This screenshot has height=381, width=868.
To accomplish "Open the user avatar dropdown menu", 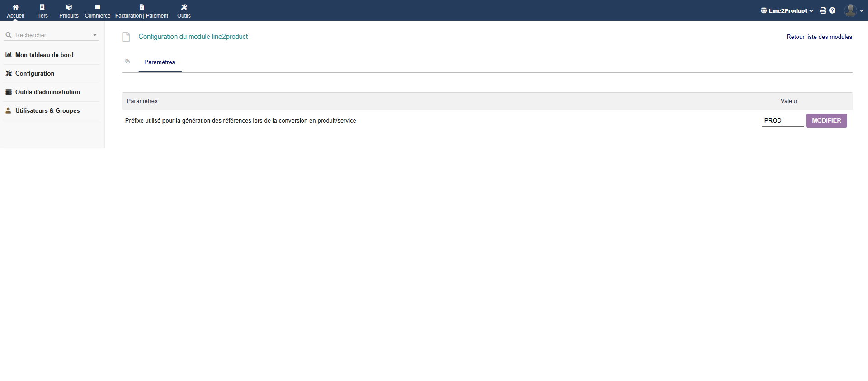I will [854, 10].
